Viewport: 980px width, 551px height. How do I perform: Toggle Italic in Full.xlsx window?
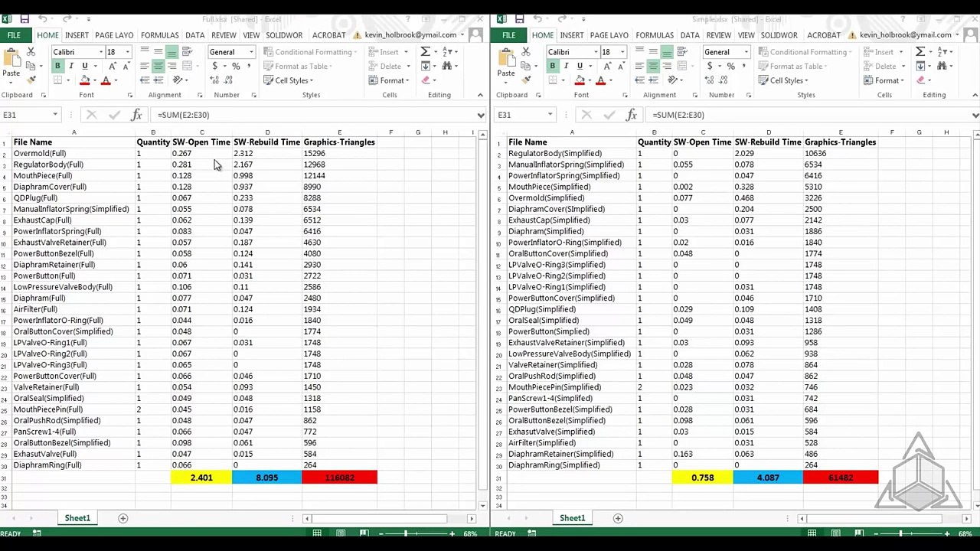(x=71, y=67)
